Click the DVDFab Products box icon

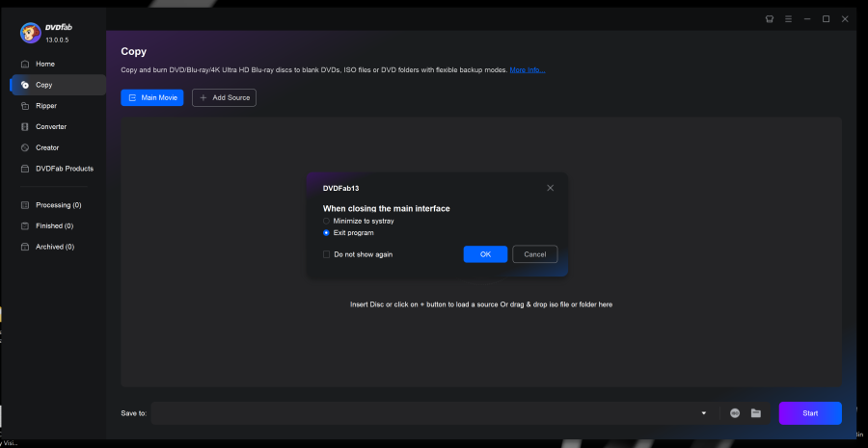coord(25,169)
